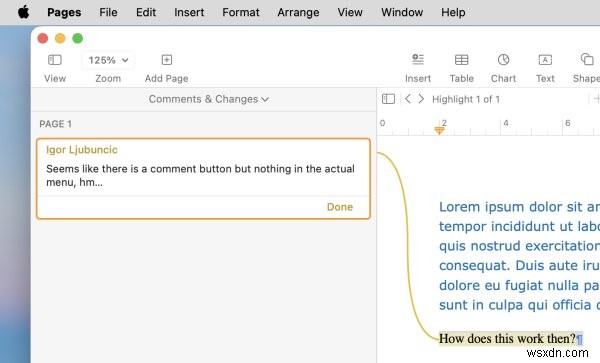Click the green full screen button
Image resolution: width=600 pixels, height=363 pixels.
point(78,38)
